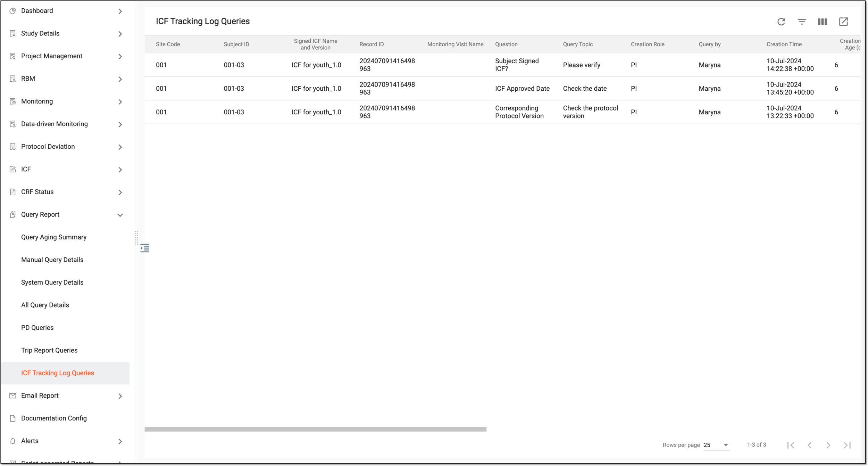Select the 'Check the date' cell

pyautogui.click(x=585, y=89)
